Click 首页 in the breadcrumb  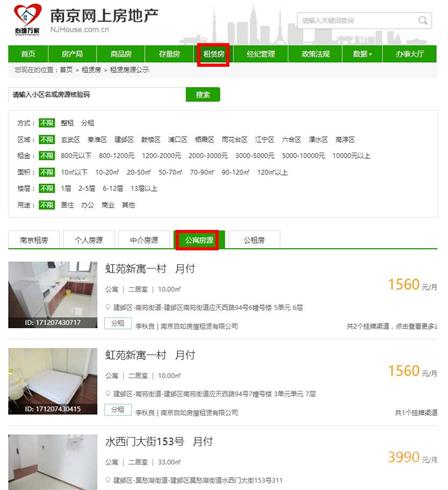[66, 70]
